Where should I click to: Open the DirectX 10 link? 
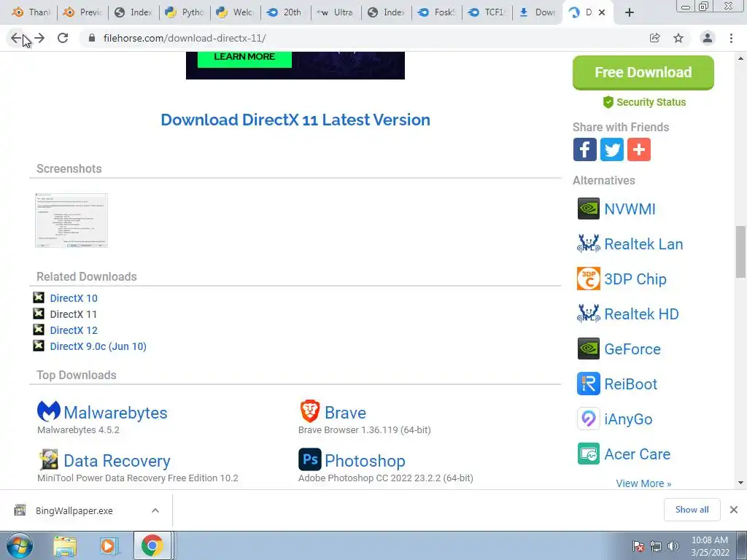[74, 298]
